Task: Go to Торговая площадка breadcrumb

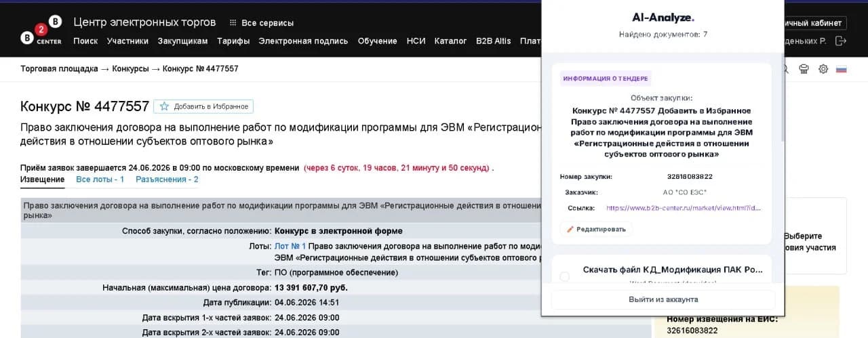Action: click(x=59, y=69)
